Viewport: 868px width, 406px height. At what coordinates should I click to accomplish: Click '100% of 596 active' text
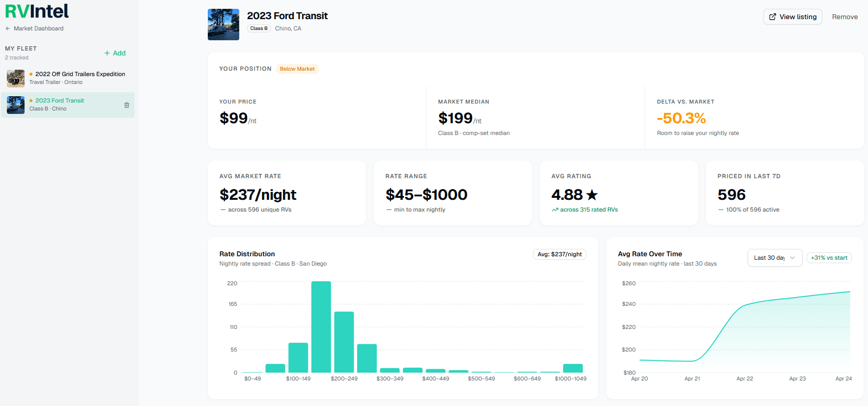pos(753,210)
